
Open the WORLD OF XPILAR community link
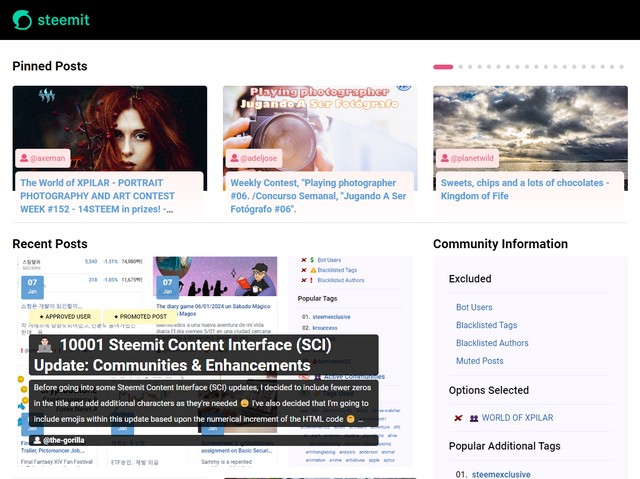click(518, 418)
